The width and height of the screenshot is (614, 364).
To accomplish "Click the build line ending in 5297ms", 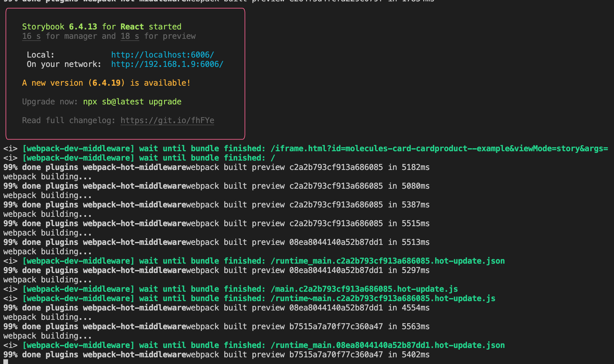I will click(216, 270).
